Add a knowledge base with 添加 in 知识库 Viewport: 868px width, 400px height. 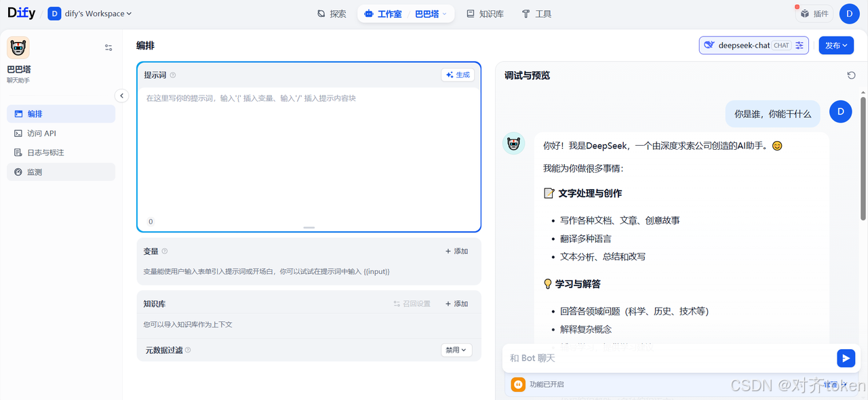pyautogui.click(x=456, y=304)
